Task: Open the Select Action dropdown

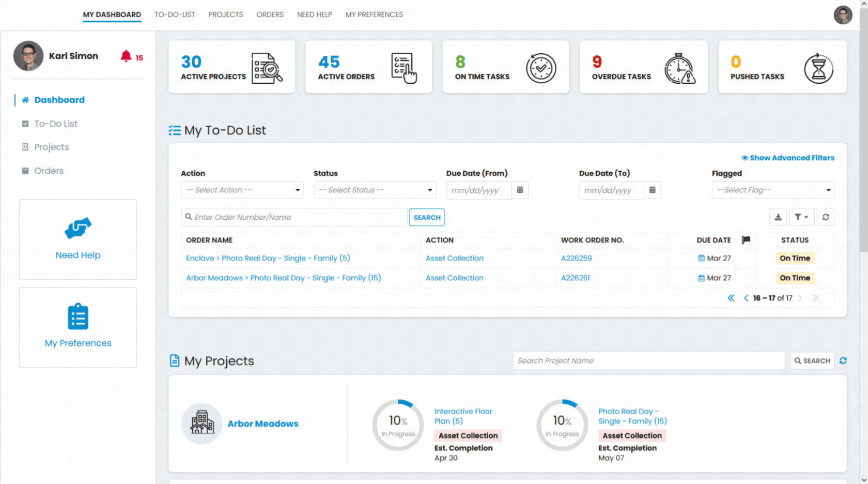Action: (x=242, y=190)
